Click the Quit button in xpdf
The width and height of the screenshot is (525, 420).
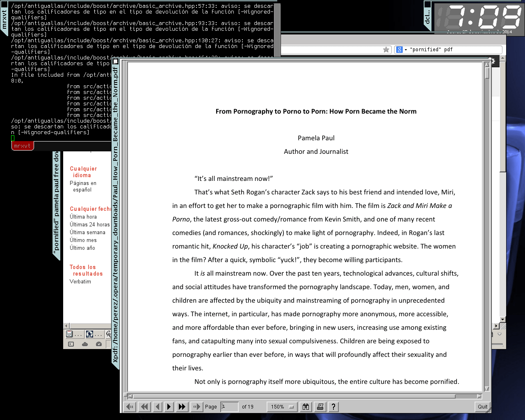coord(482,407)
